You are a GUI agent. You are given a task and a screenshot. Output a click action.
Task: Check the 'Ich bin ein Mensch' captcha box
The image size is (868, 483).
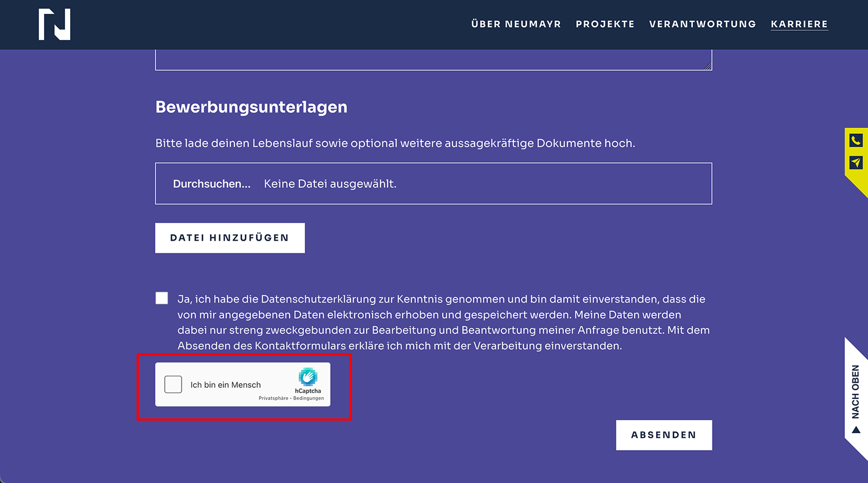[x=173, y=384]
